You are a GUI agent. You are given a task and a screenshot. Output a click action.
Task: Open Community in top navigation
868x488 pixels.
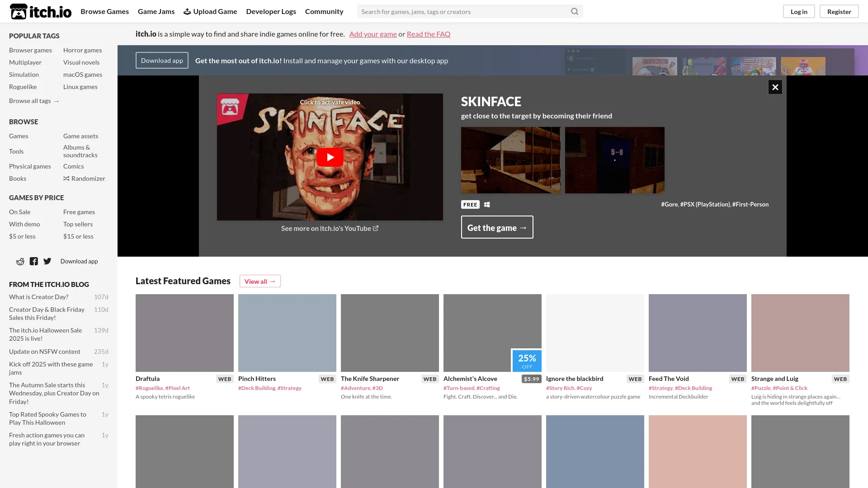tap(324, 11)
